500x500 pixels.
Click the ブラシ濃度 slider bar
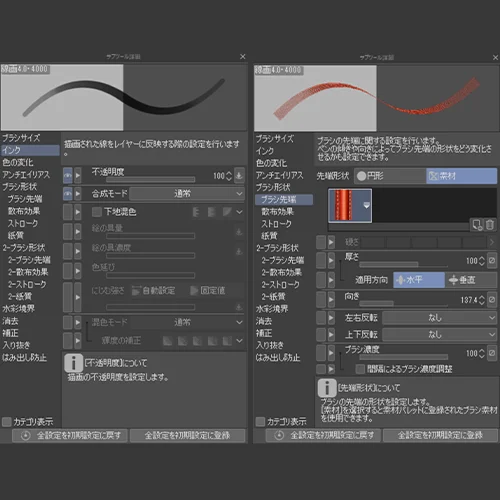pyautogui.click(x=403, y=357)
